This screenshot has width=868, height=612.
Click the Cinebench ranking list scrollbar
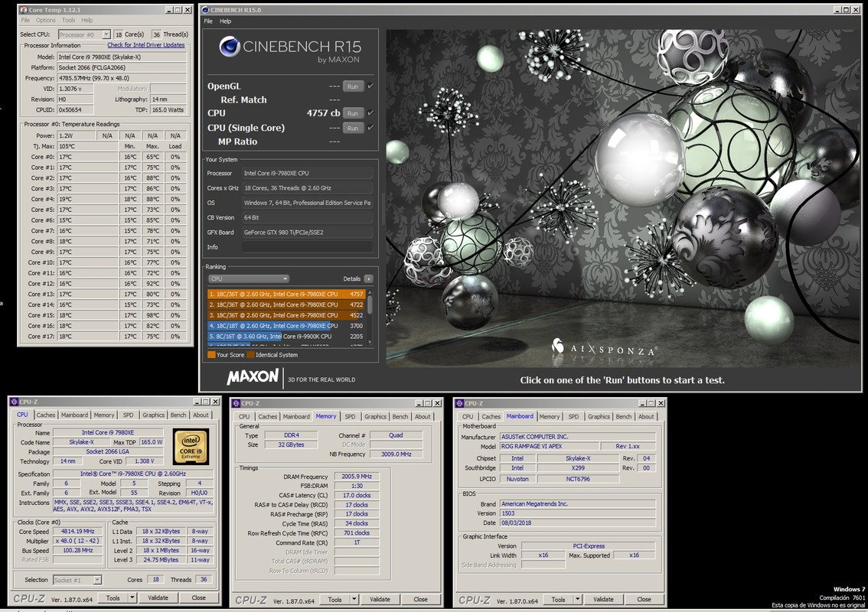[370, 317]
